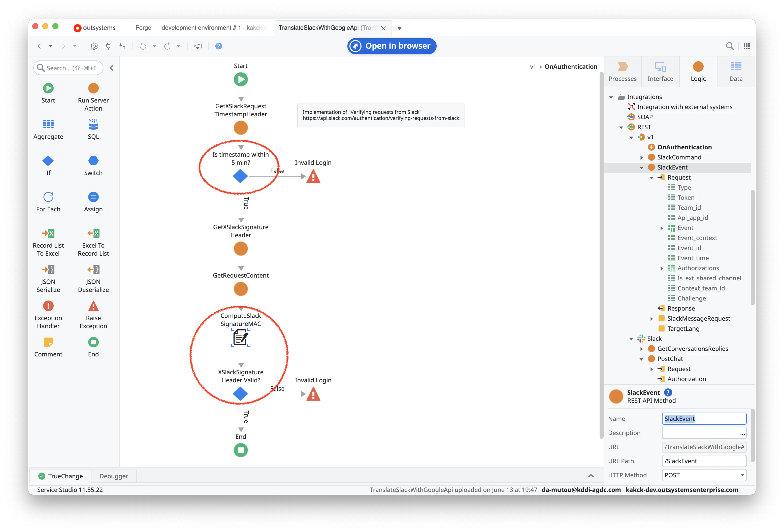Select the Comment sticky note tool

(48, 347)
